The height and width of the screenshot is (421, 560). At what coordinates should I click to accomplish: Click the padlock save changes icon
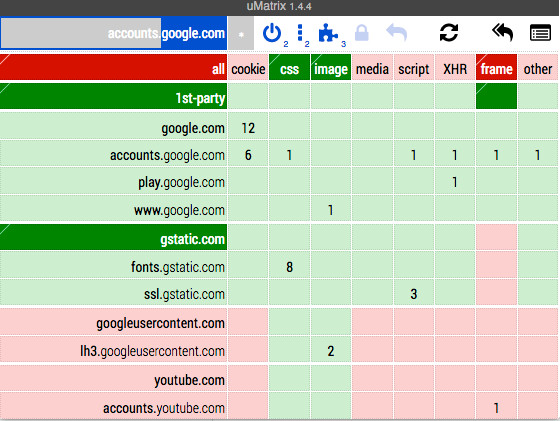click(361, 33)
